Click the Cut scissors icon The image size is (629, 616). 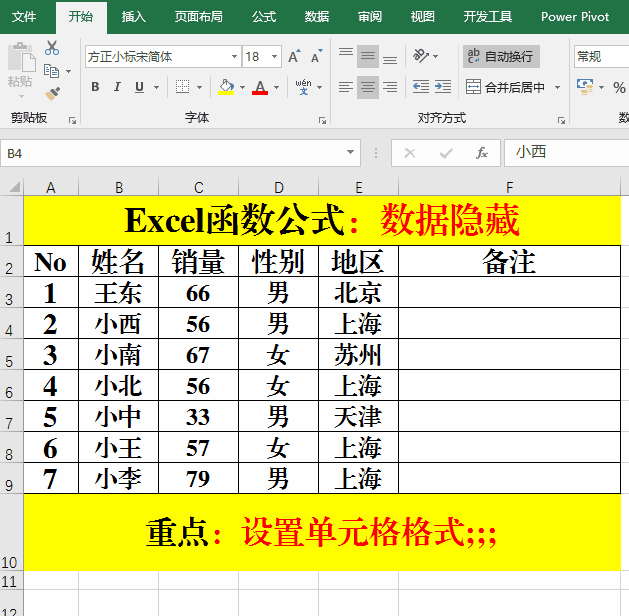pos(52,48)
